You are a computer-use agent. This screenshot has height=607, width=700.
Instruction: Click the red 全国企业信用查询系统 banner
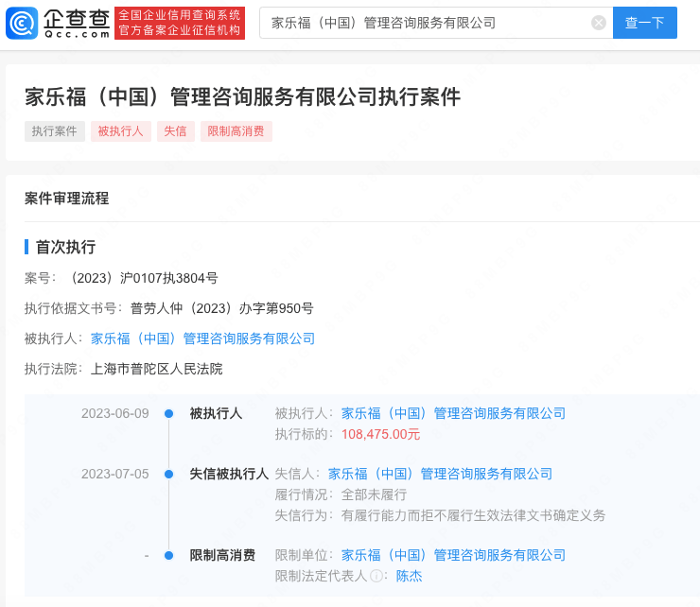click(x=180, y=24)
